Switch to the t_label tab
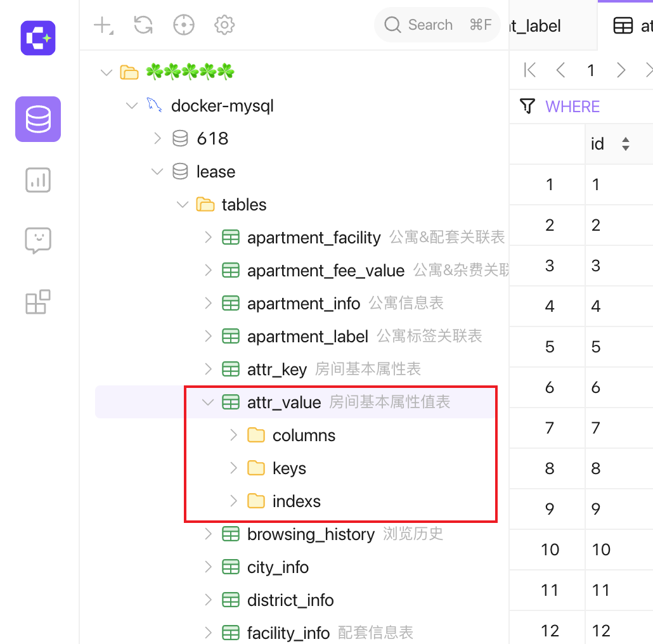653x644 pixels. click(x=534, y=26)
